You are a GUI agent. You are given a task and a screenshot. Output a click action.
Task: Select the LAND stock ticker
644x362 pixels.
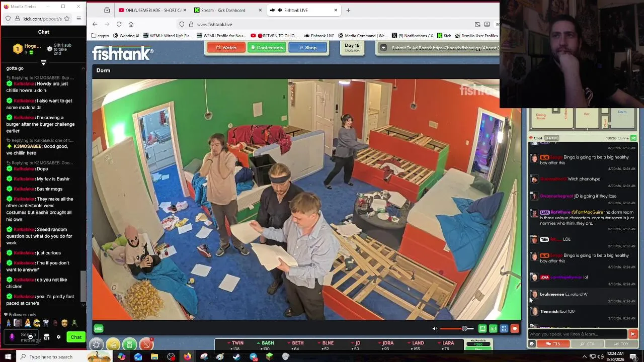point(415,345)
